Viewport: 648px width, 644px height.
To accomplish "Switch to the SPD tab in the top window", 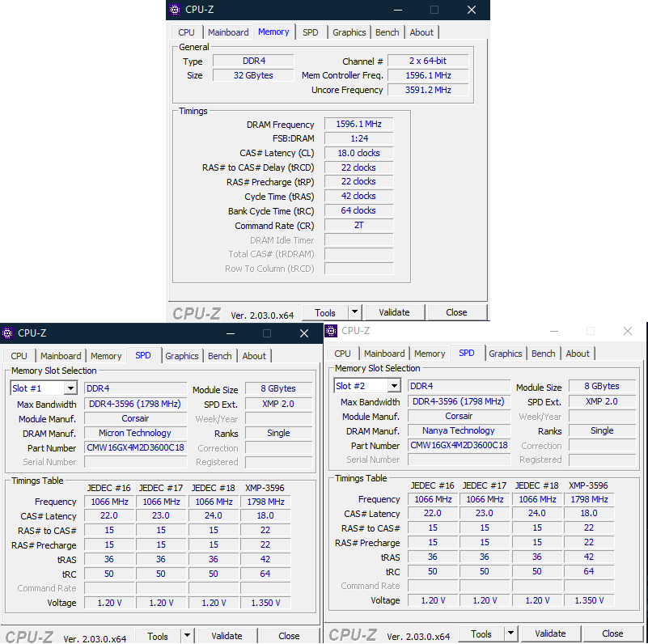I will pyautogui.click(x=311, y=32).
